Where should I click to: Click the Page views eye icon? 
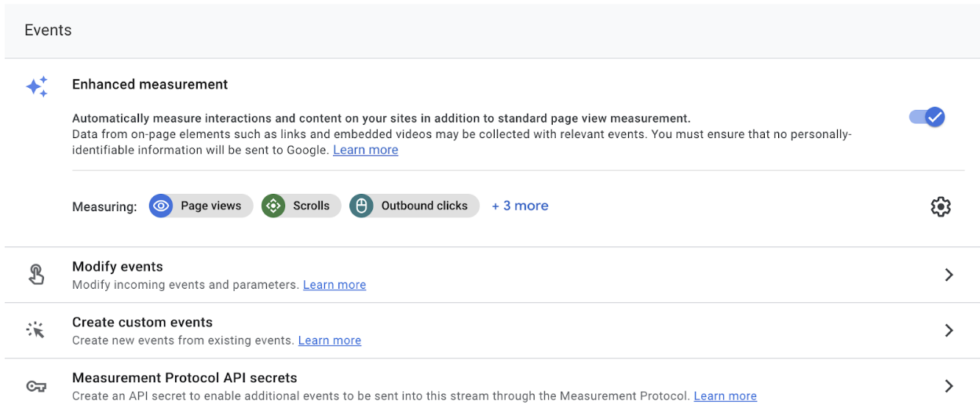click(161, 206)
